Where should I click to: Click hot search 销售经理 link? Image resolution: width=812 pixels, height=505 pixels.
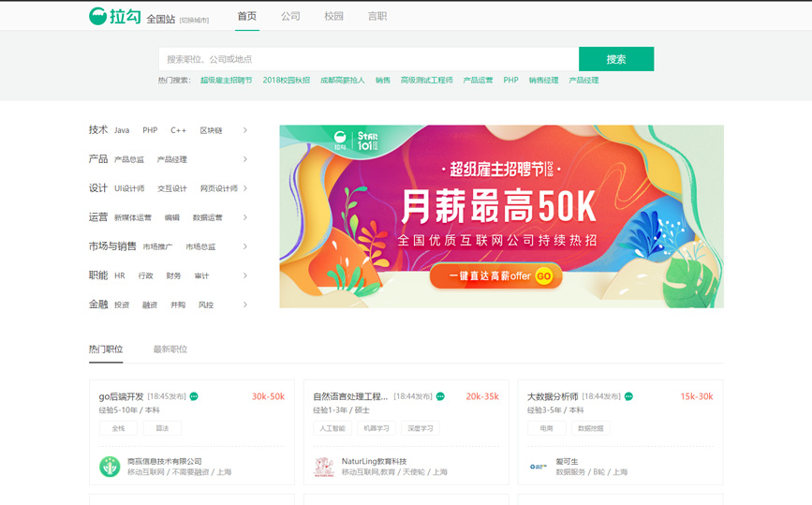pyautogui.click(x=544, y=81)
